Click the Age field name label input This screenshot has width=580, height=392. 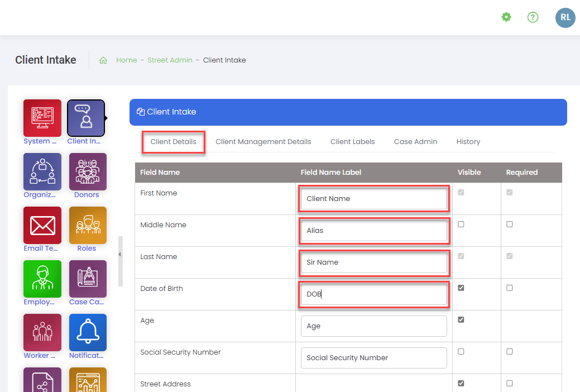tap(373, 326)
